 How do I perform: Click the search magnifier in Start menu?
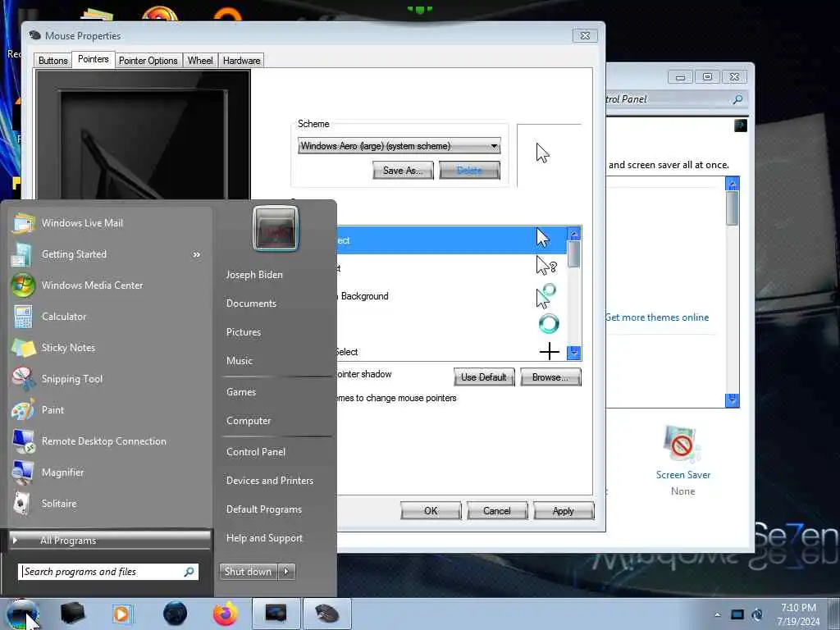click(x=189, y=572)
